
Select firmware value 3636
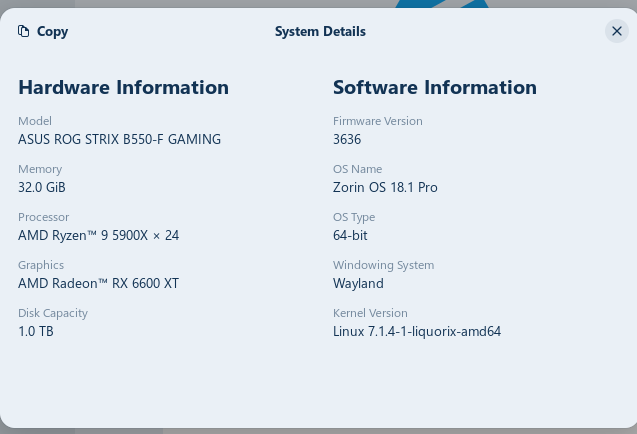347,139
